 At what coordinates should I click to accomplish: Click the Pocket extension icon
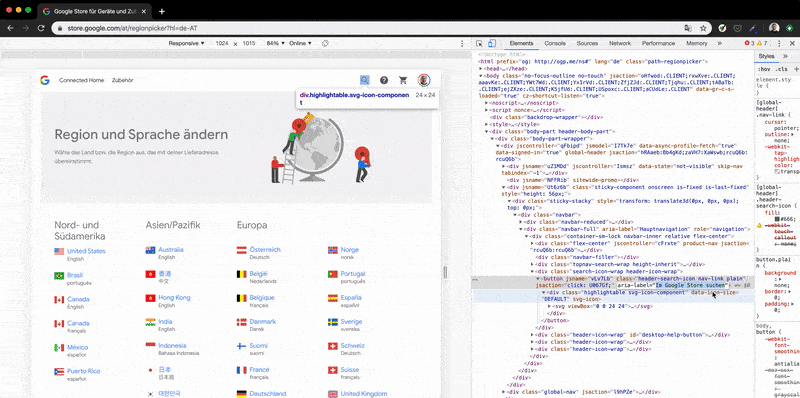(737, 28)
